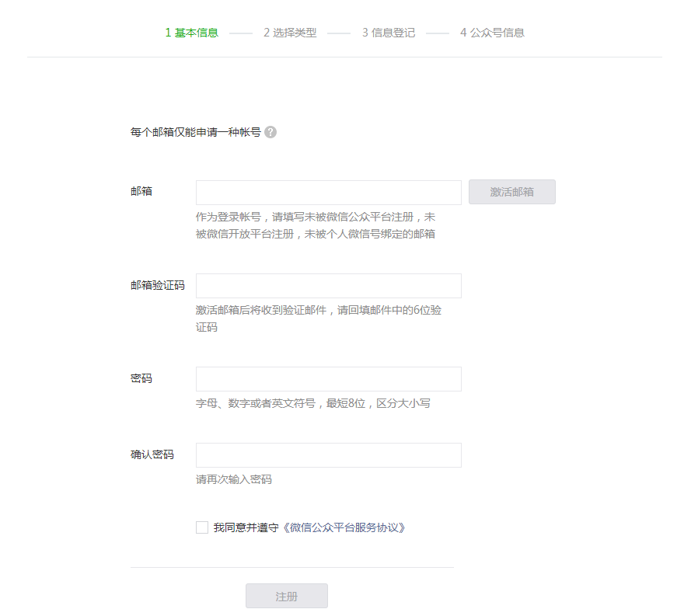Click the 每个邮箱仅能申请一种帐号 heading text
Image resolution: width=691 pixels, height=616 pixels.
pos(194,131)
